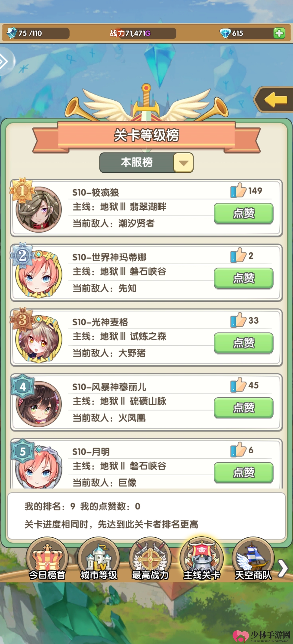Like S10-世界神玛蒂娜 with 点赞 button
The width and height of the screenshot is (293, 644).
(243, 278)
